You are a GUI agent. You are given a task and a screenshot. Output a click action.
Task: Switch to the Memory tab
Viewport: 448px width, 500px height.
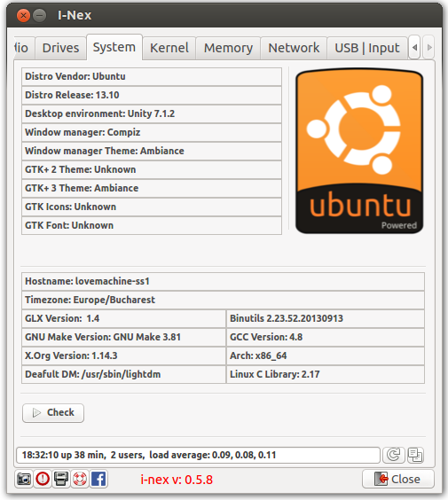(228, 48)
